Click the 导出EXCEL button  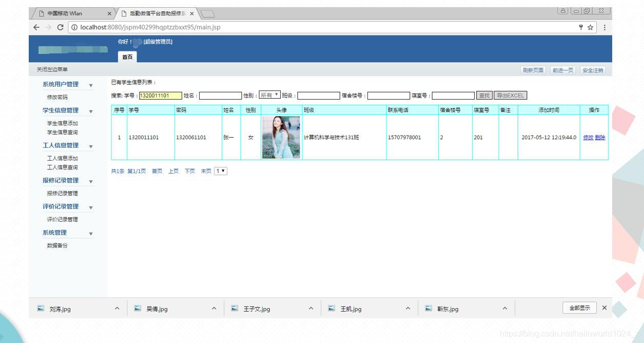pyautogui.click(x=510, y=96)
